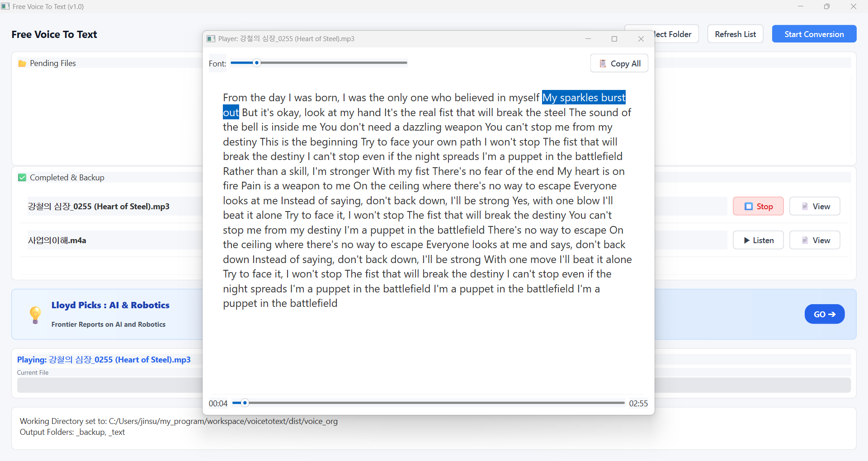
Task: Click the Free Voice To Text title bar app icon
Action: tap(5, 6)
